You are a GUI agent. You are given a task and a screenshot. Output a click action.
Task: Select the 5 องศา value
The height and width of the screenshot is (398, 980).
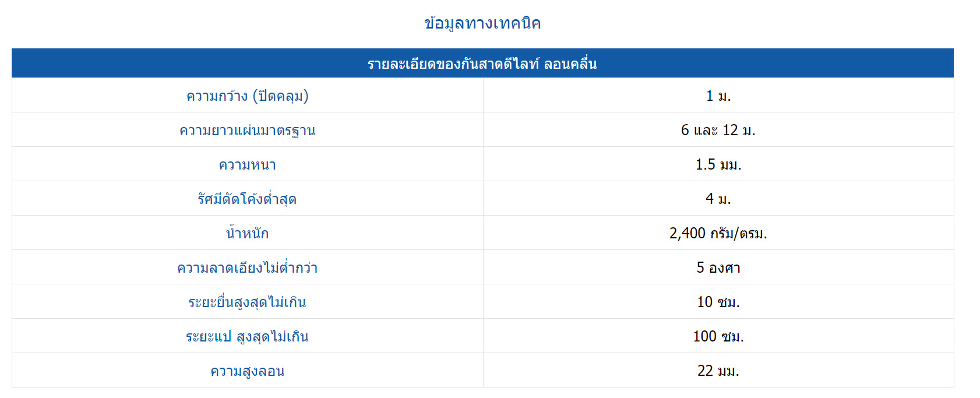[x=718, y=267]
